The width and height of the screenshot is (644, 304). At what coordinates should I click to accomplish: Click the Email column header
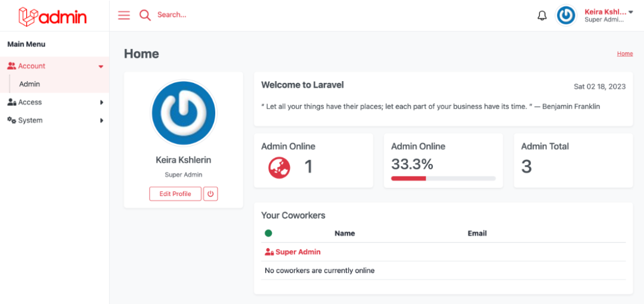[x=477, y=233]
